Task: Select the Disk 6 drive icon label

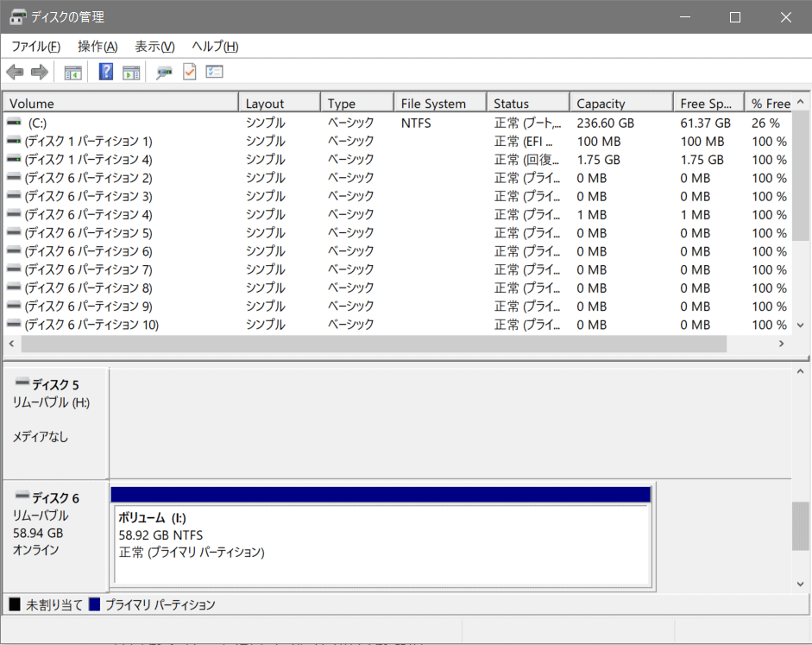Action: [47, 498]
